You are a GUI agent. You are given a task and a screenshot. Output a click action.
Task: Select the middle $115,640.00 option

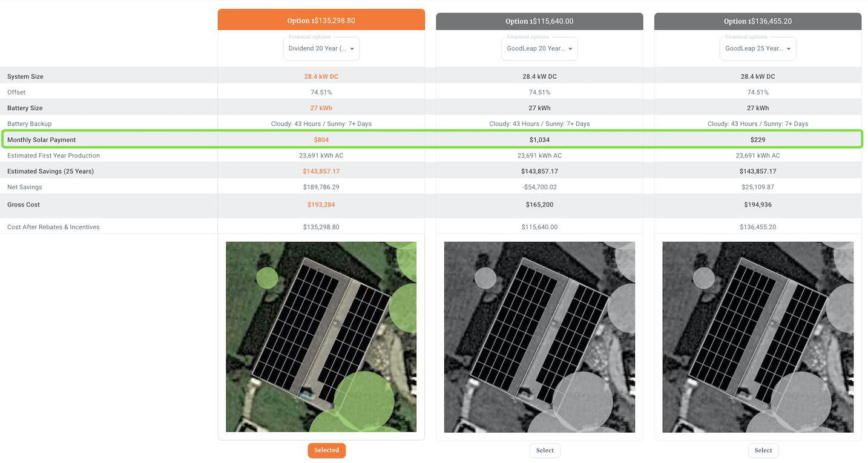(544, 450)
